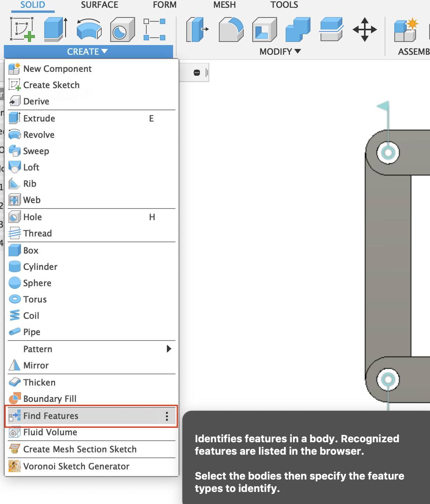Click the New Component icon in Assemble
This screenshot has height=504, width=430.
point(406,29)
